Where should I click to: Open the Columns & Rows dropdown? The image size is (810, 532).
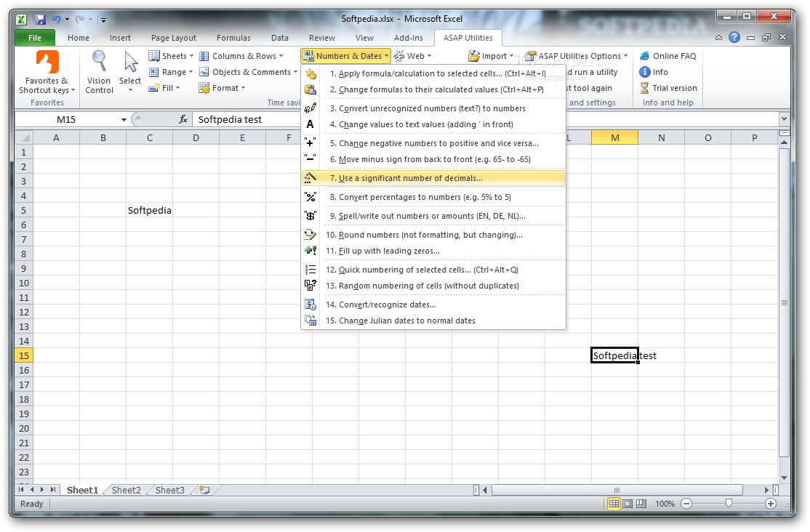241,56
